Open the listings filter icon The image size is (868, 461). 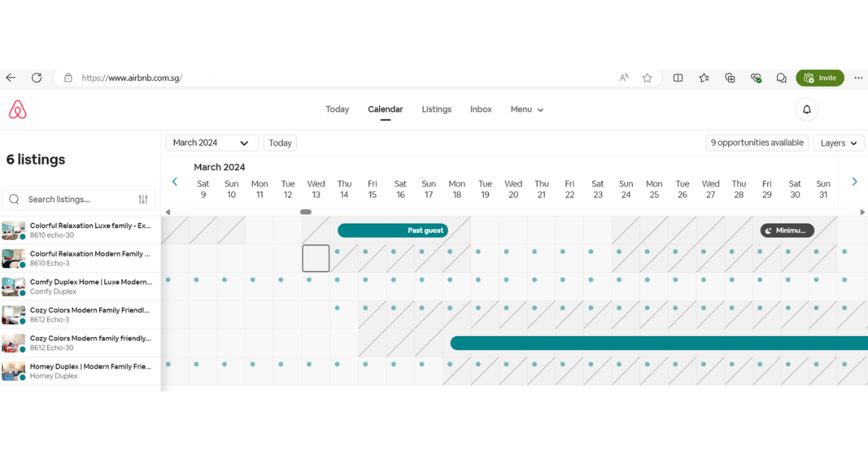(143, 199)
